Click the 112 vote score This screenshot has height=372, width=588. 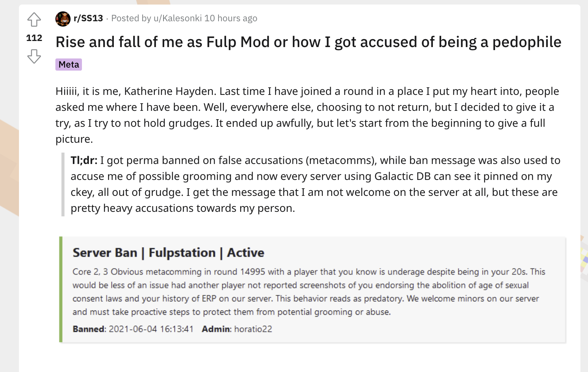[x=34, y=38]
